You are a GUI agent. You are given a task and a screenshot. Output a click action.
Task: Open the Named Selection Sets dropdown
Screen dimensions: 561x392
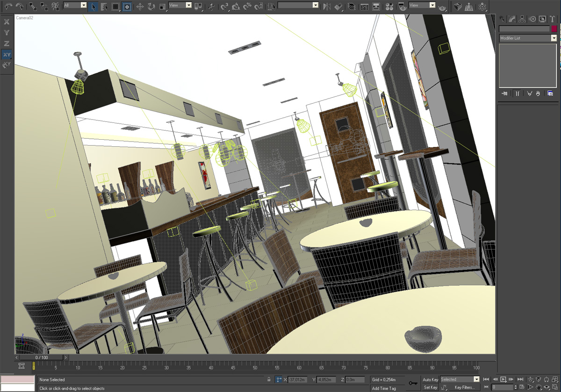[298, 5]
